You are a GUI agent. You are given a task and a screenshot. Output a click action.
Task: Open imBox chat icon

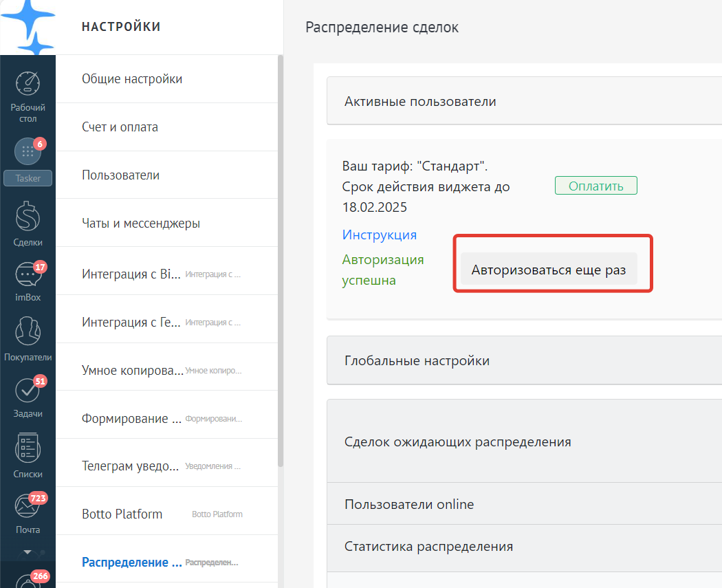28,275
